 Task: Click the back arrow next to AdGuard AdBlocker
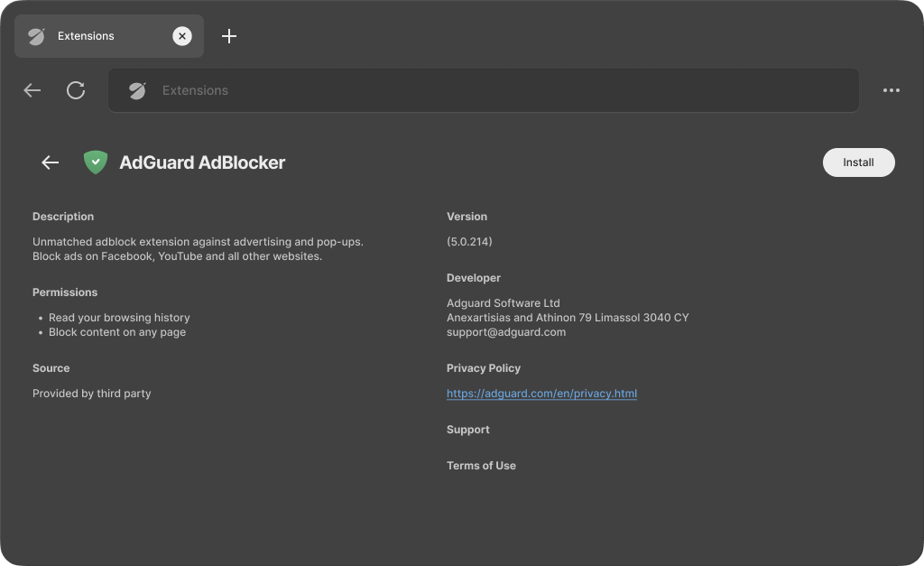pos(50,162)
